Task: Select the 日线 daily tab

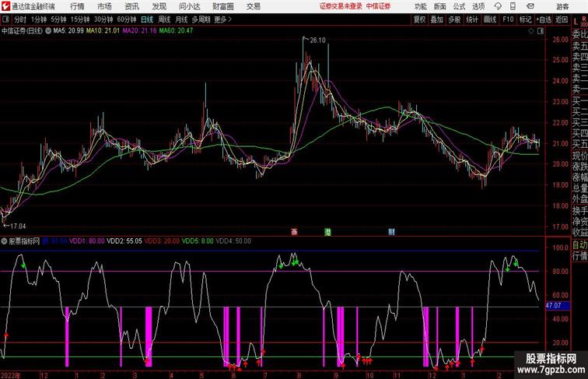Action: coord(147,19)
